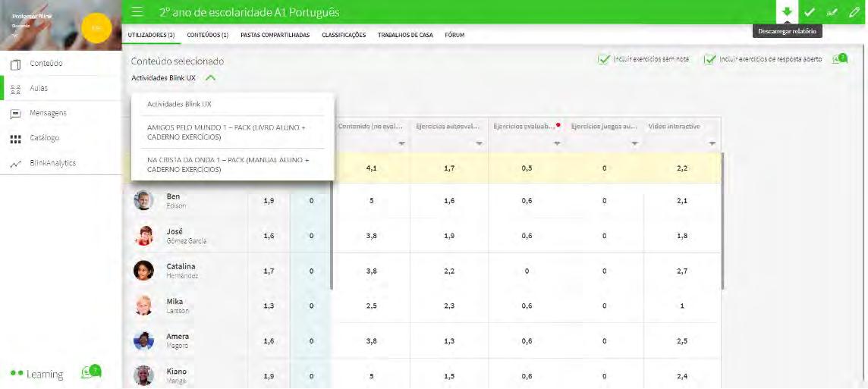Image resolution: width=868 pixels, height=389 pixels.
Task: Click the Conteúdo book icon in sidebar
Action: click(x=15, y=64)
